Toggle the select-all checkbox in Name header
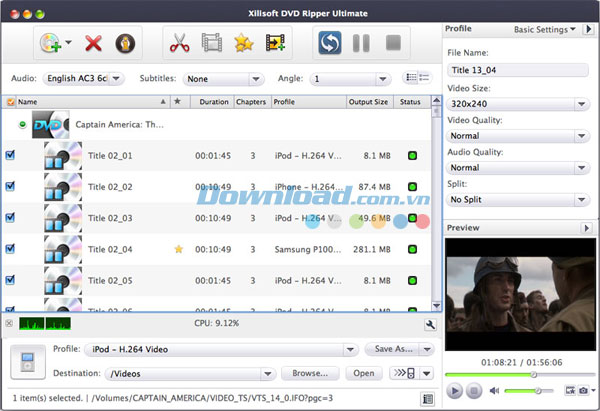The height and width of the screenshot is (411, 600). tap(11, 102)
